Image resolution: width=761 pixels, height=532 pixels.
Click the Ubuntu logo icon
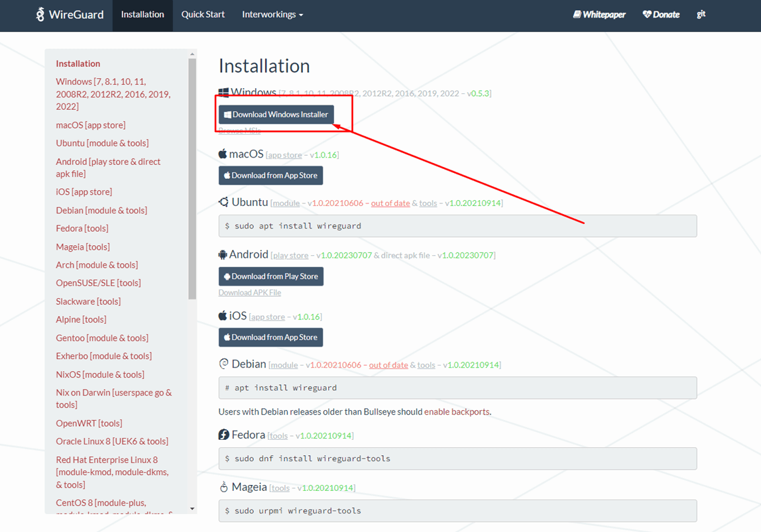pyautogui.click(x=223, y=202)
